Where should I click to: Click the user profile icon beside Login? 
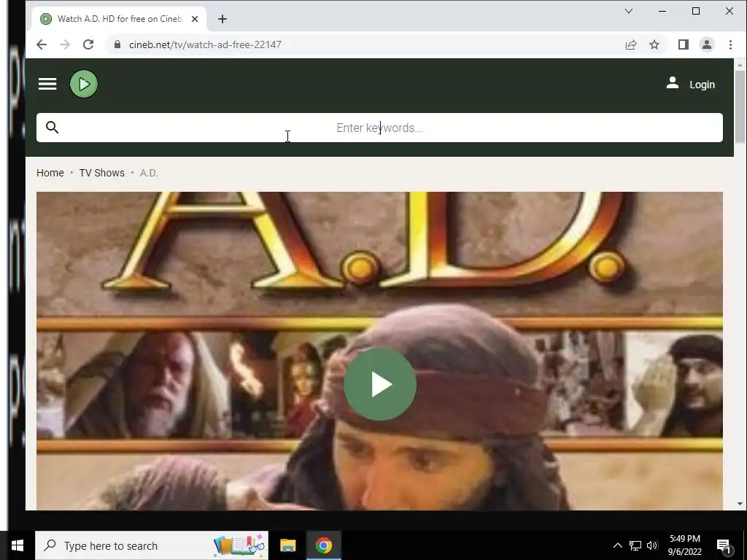click(x=672, y=83)
